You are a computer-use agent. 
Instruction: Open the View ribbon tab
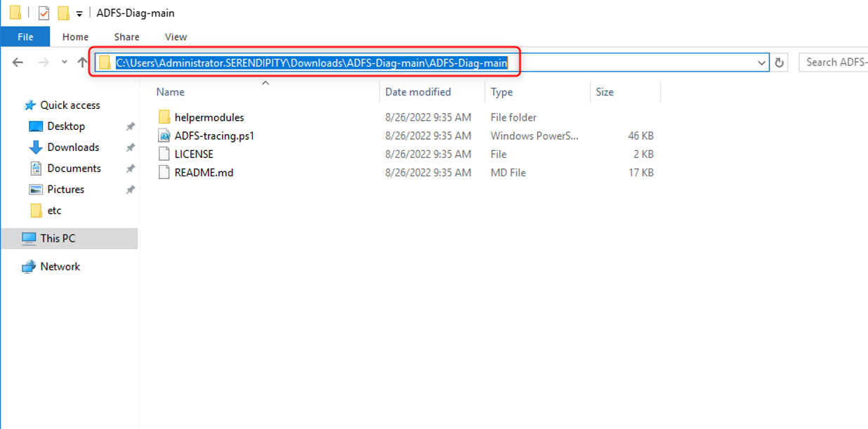pos(176,37)
